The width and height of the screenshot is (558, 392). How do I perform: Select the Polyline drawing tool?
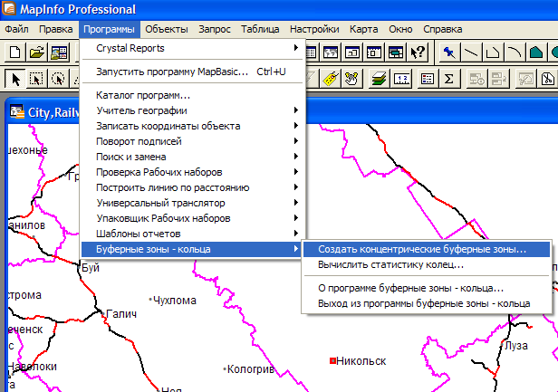[x=493, y=53]
